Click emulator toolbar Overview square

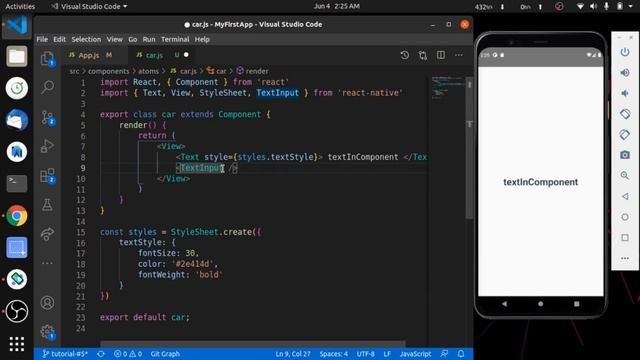tap(625, 238)
